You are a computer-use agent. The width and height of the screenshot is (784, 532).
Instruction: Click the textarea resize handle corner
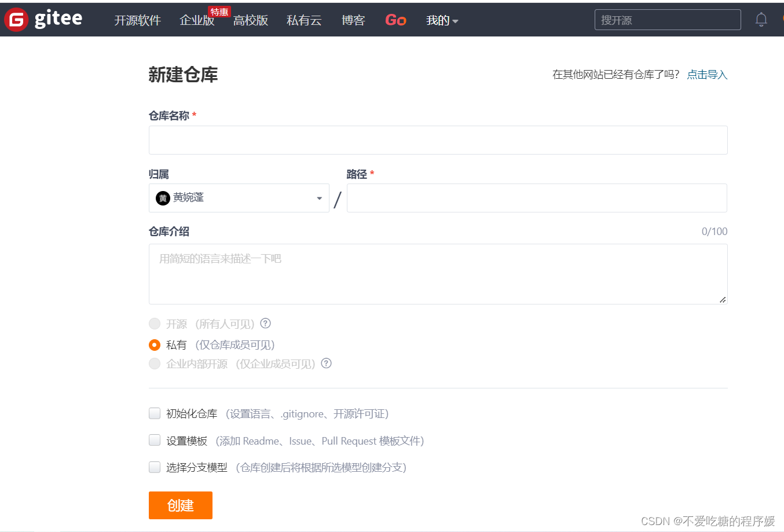tap(723, 299)
